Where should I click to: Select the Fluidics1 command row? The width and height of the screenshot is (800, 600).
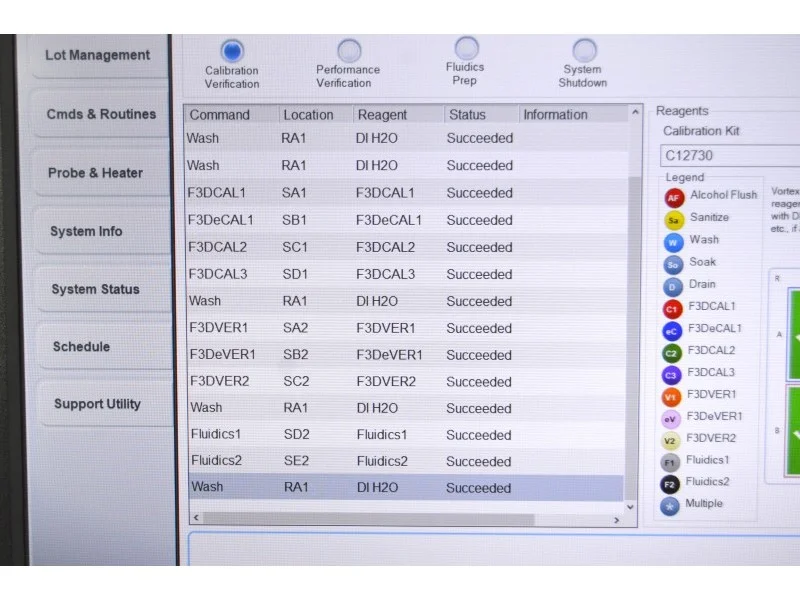pyautogui.click(x=407, y=435)
